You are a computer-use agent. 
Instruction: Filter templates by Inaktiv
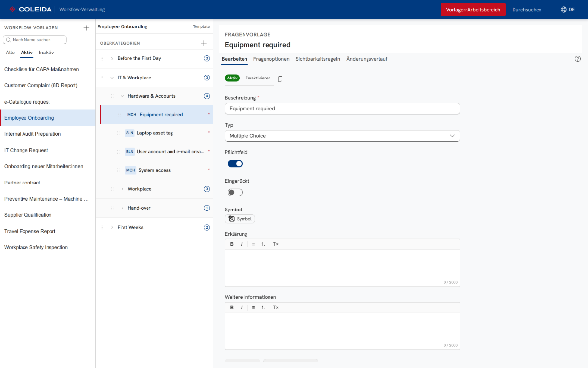click(47, 53)
